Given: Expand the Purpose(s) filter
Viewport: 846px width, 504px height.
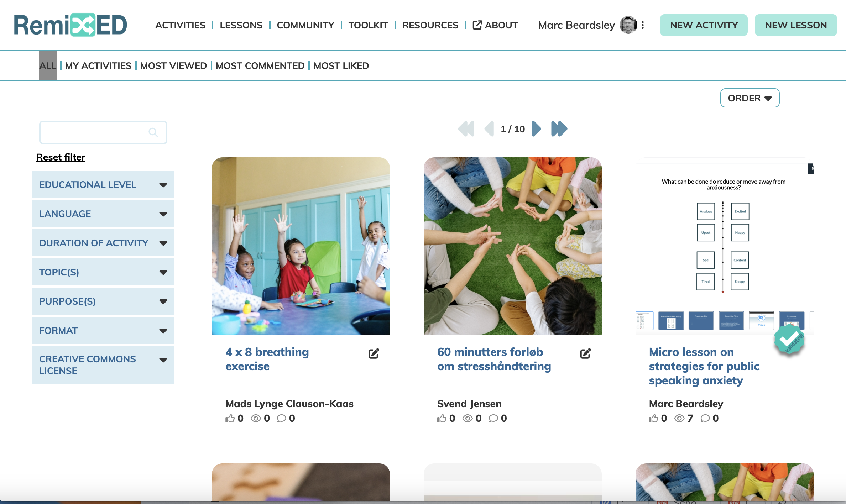Looking at the screenshot, I should 103,301.
